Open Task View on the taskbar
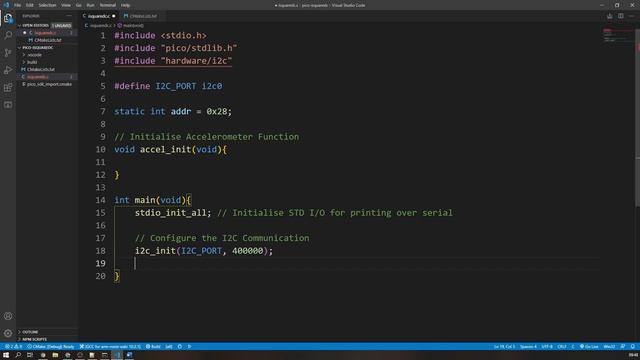The height and width of the screenshot is (360, 640). pyautogui.click(x=30, y=355)
